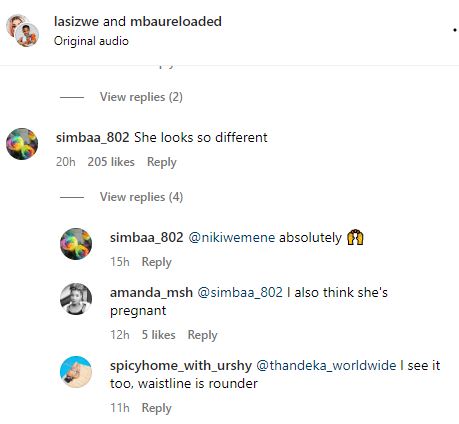The image size is (459, 424).
Task: View the 5 likes on amanda_msh's reply
Action: pos(158,335)
